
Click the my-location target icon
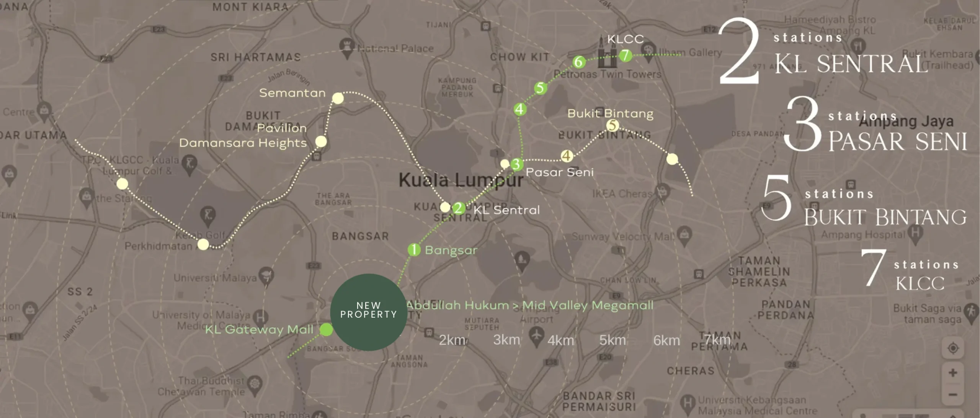pyautogui.click(x=953, y=348)
